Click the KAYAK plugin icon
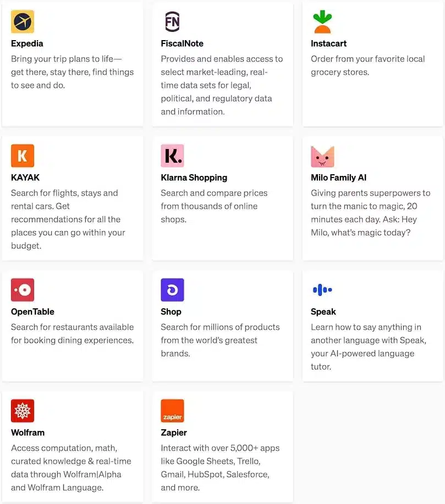This screenshot has width=445, height=504. pos(22,156)
